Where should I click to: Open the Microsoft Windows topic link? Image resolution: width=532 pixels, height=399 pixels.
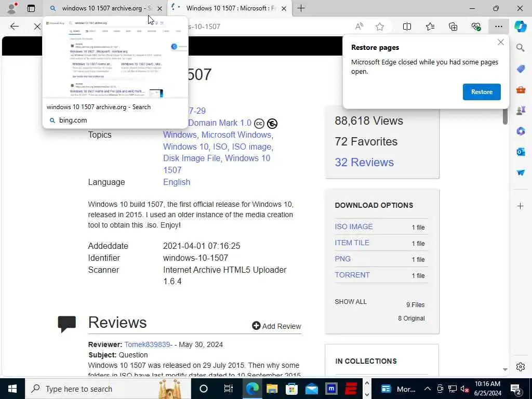236,135
